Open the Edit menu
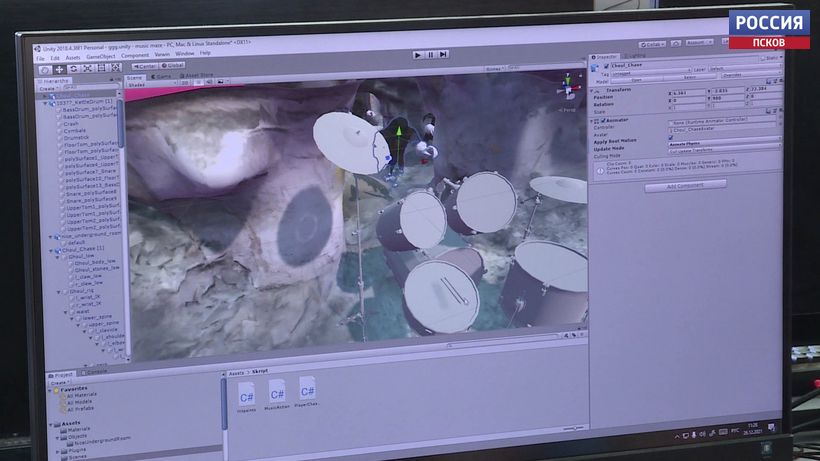The height and width of the screenshot is (461, 820). (x=55, y=58)
